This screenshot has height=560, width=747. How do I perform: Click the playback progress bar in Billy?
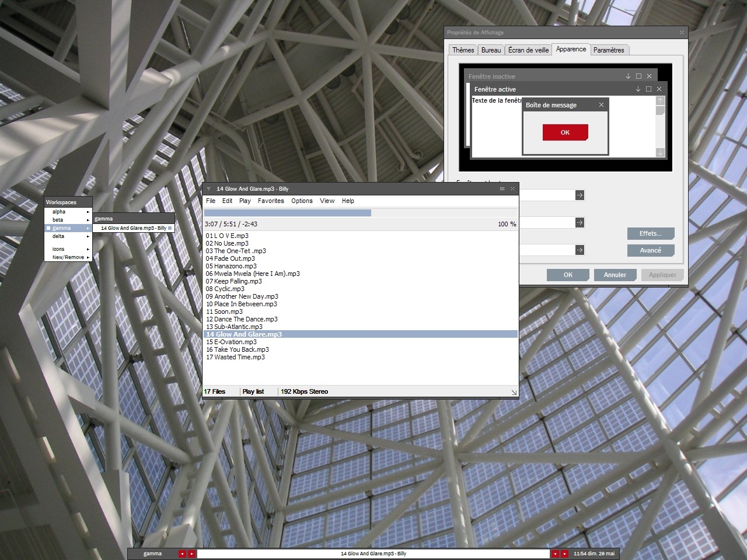[x=361, y=213]
